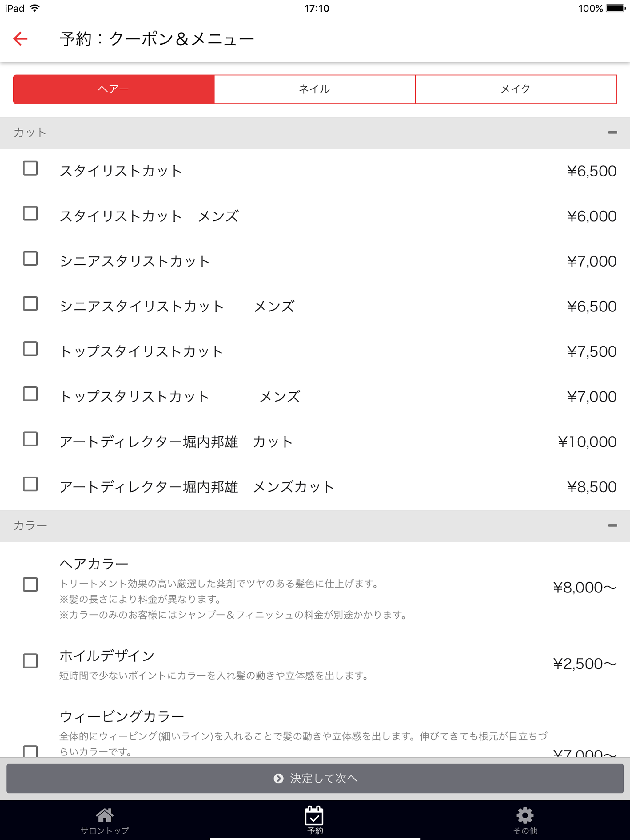Switch to the ネイル tab
Image resolution: width=630 pixels, height=840 pixels.
tap(315, 89)
